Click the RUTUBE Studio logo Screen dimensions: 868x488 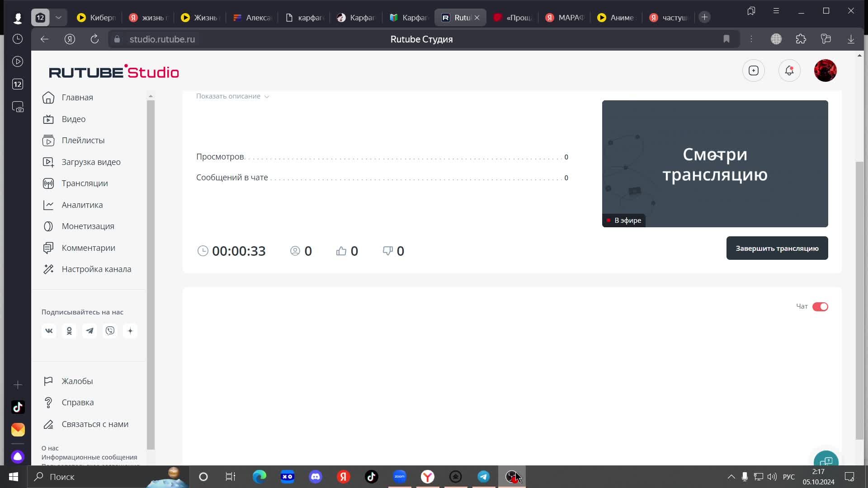coord(114,71)
